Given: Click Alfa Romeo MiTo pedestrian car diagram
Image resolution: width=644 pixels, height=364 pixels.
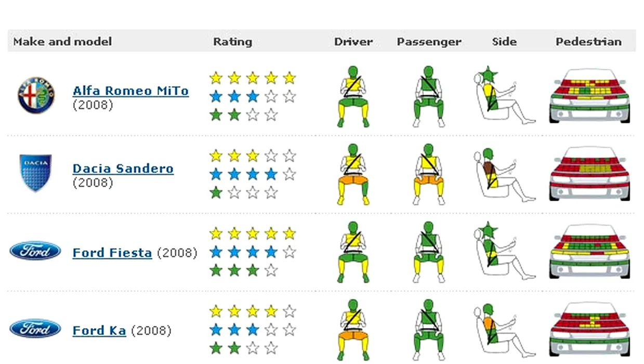Looking at the screenshot, I should (589, 96).
